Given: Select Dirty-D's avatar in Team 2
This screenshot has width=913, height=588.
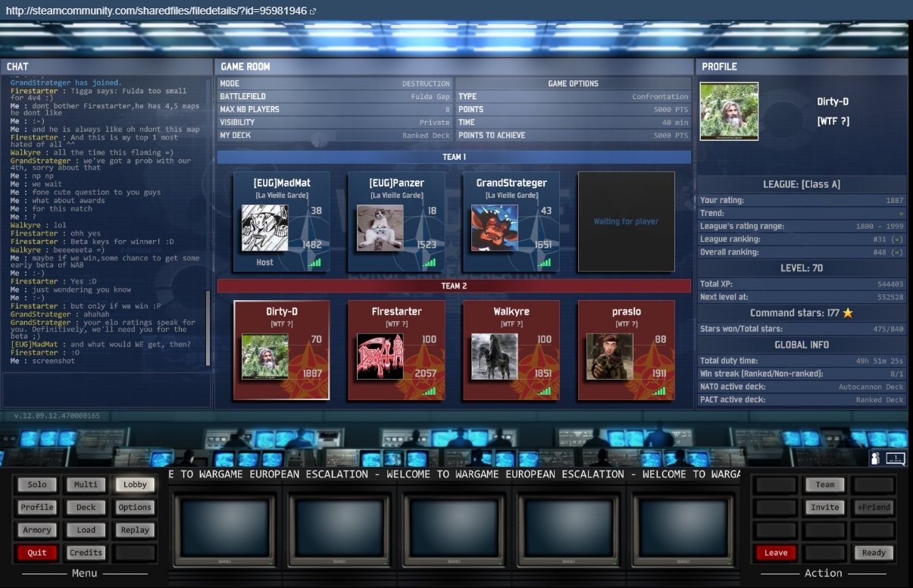Looking at the screenshot, I should click(264, 357).
